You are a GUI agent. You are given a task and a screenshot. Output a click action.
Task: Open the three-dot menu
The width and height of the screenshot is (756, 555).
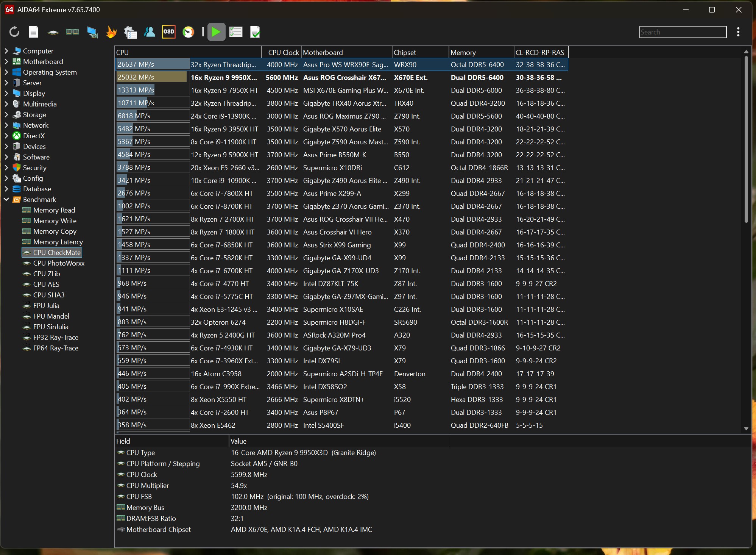pos(738,32)
